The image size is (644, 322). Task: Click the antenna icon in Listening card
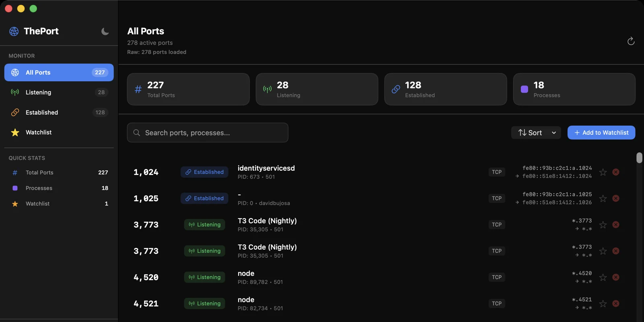(267, 89)
